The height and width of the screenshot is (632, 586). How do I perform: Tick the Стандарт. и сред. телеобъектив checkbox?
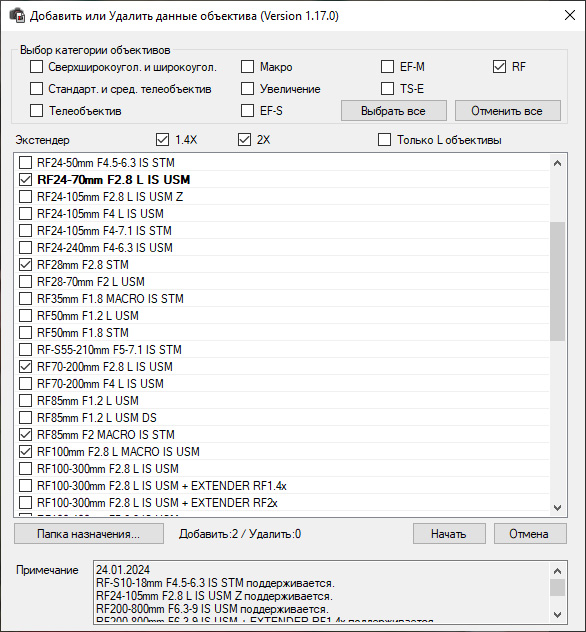pyautogui.click(x=36, y=89)
